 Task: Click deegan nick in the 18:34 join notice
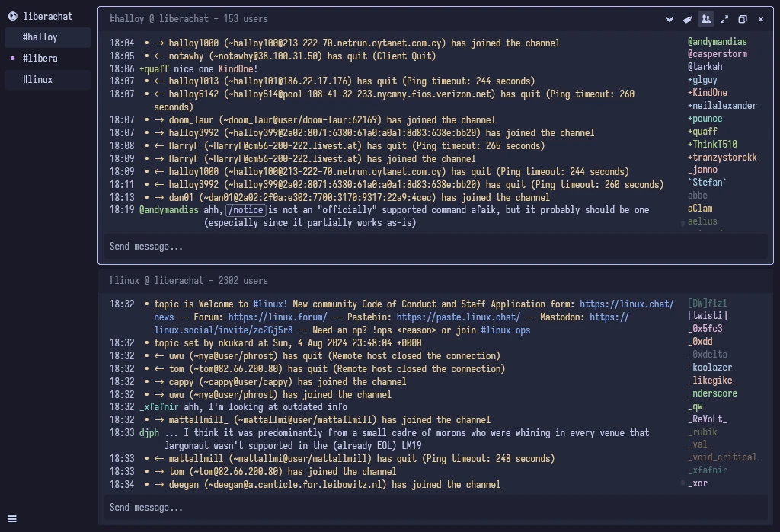[184, 484]
